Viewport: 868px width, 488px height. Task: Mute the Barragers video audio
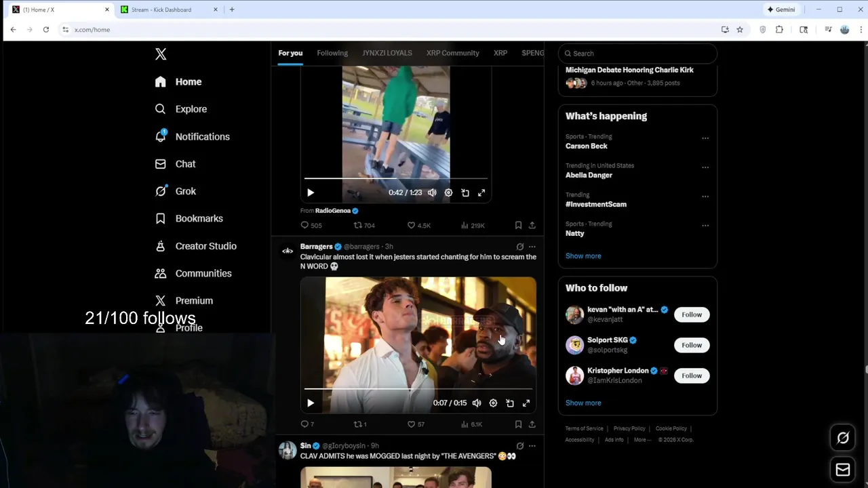pos(477,403)
